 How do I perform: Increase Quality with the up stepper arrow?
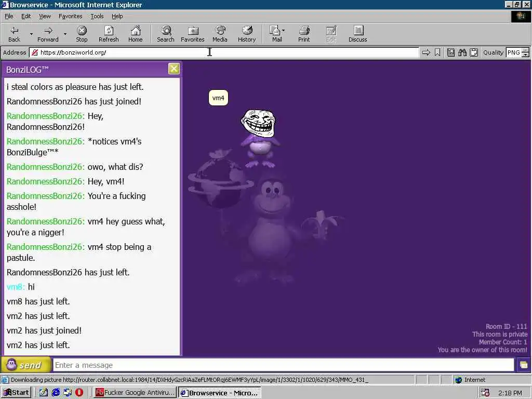(x=526, y=50)
